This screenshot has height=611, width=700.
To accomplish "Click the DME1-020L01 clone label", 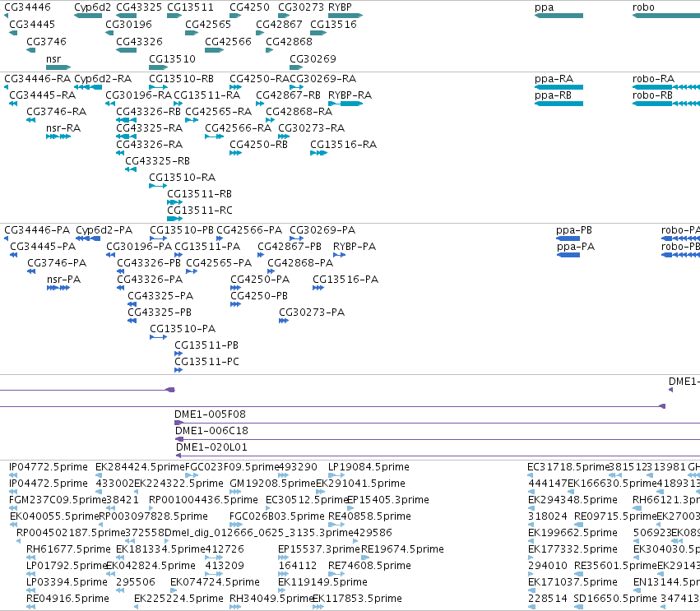I will click(211, 447).
